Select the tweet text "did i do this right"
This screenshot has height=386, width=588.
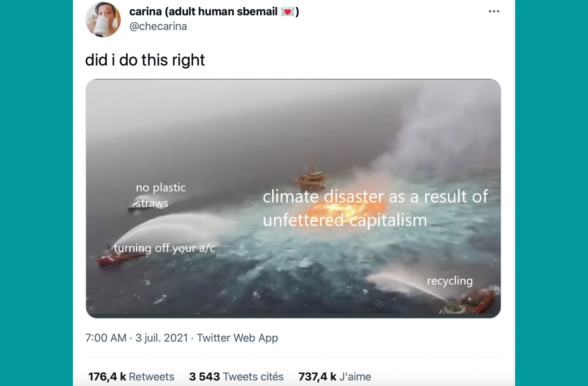[145, 60]
